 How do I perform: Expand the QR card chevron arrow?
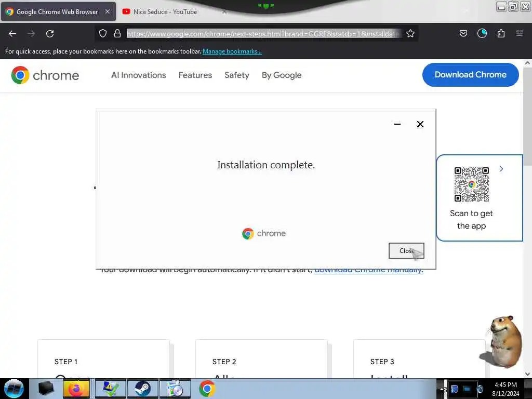pyautogui.click(x=501, y=169)
